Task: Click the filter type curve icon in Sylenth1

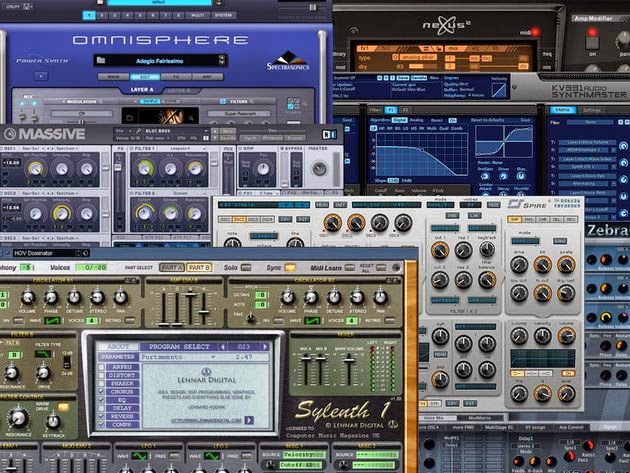Action: [x=43, y=354]
